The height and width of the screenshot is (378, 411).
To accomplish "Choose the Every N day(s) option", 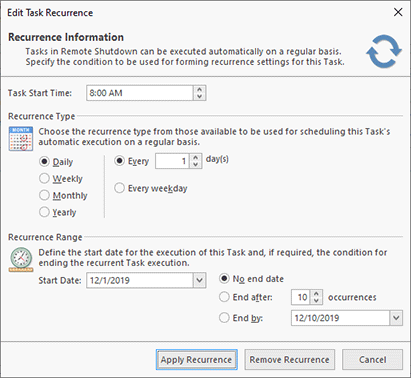I will [132, 161].
